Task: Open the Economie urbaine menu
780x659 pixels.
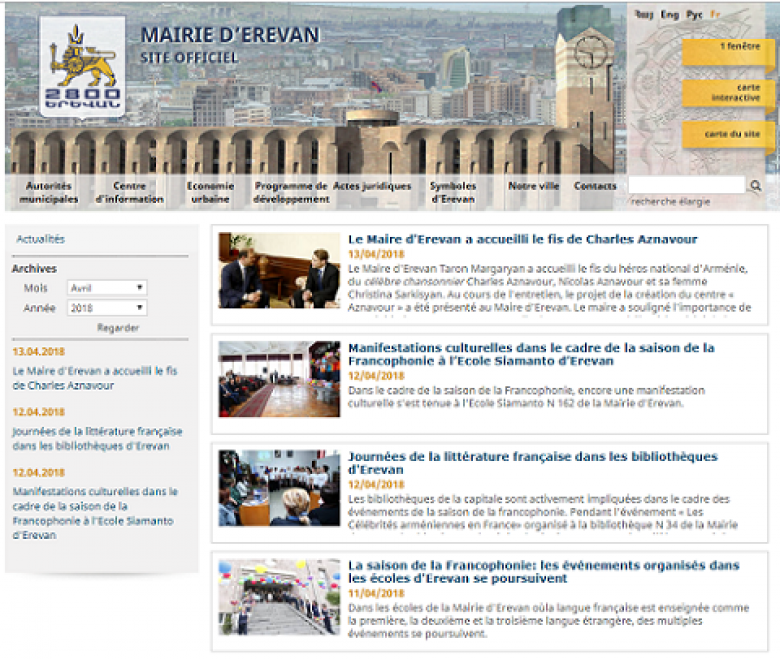Action: click(x=210, y=192)
